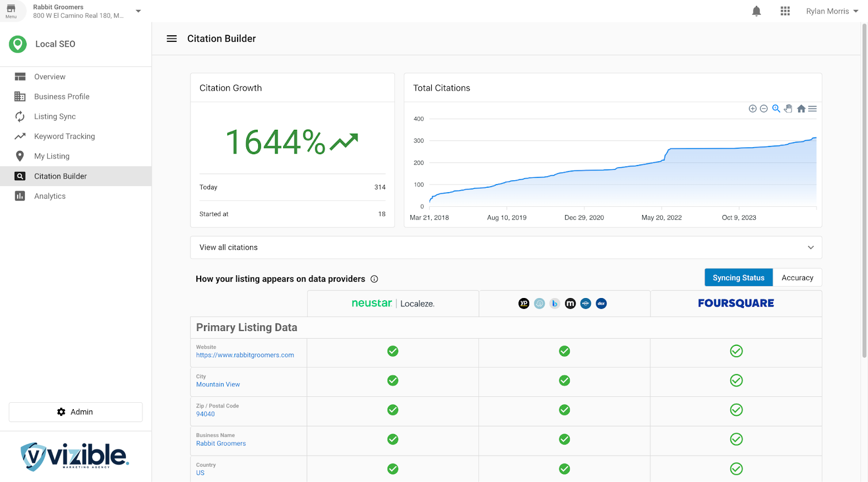The image size is (868, 482).
Task: Toggle sidebar with Citation Builder hamburger icon
Action: coord(171,39)
